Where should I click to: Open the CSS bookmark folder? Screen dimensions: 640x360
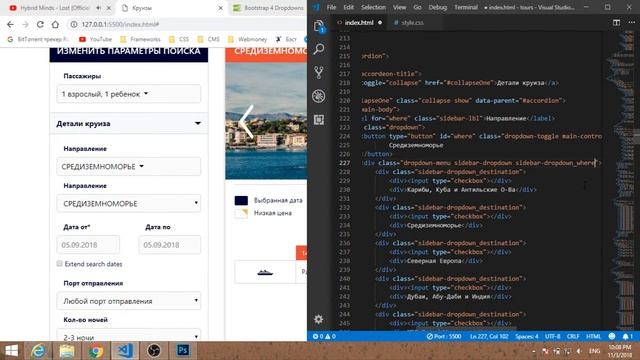tap(179, 39)
